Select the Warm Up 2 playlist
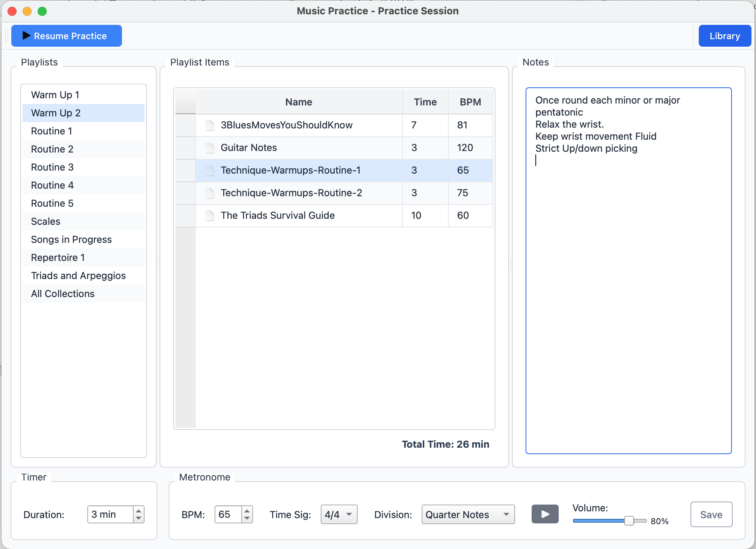 84,113
